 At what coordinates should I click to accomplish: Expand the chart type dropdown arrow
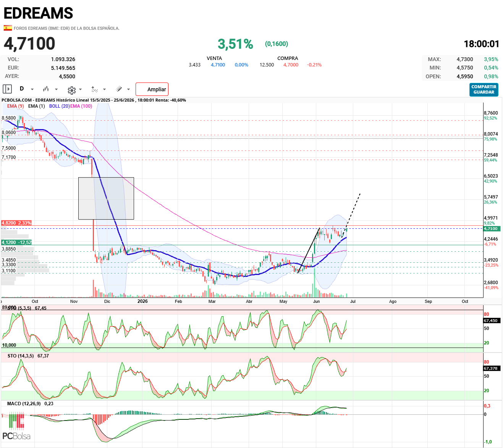(x=56, y=89)
